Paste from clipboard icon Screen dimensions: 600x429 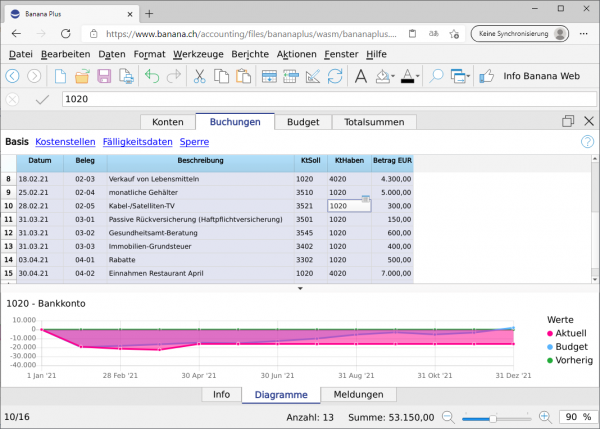(x=243, y=76)
